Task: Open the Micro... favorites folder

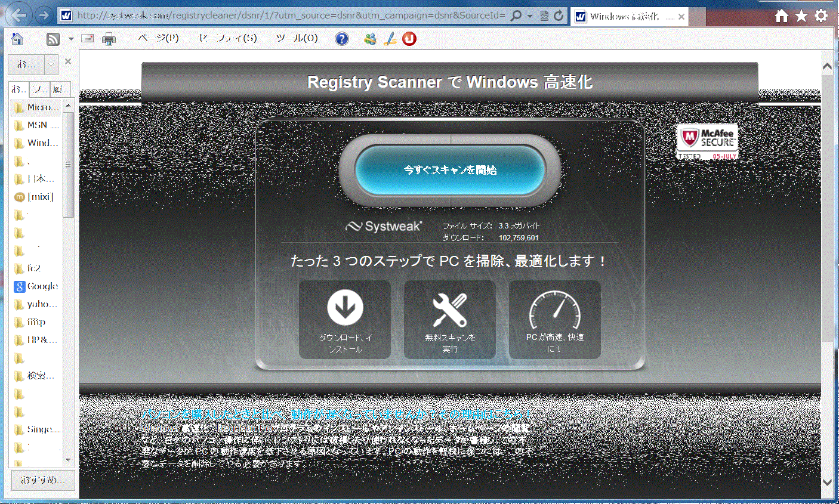Action: coord(37,107)
